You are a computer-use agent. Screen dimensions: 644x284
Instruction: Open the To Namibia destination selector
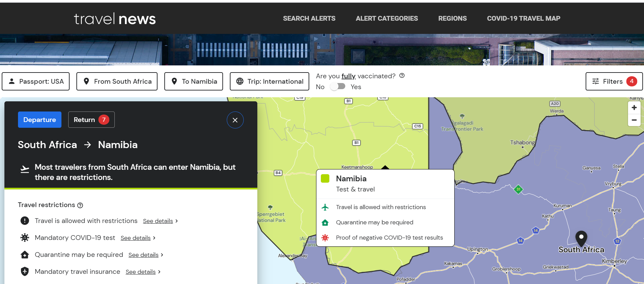coord(194,81)
